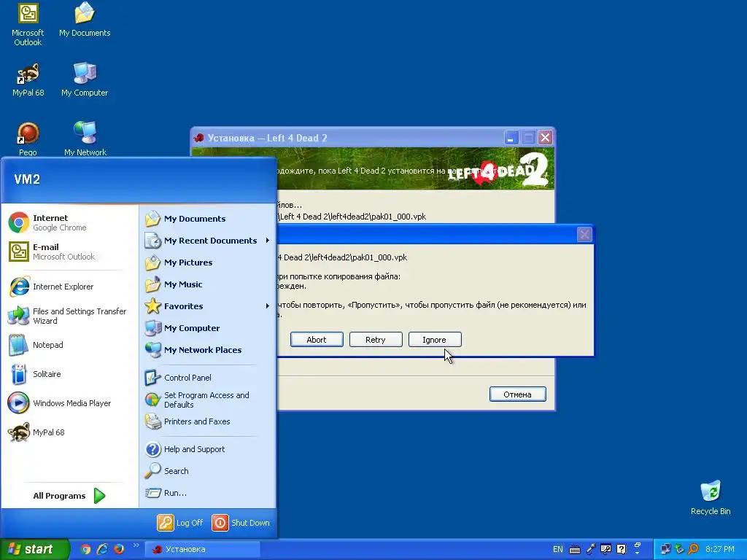The width and height of the screenshot is (747, 560).
Task: Open Printers and Faxes from Start menu
Action: (206, 421)
